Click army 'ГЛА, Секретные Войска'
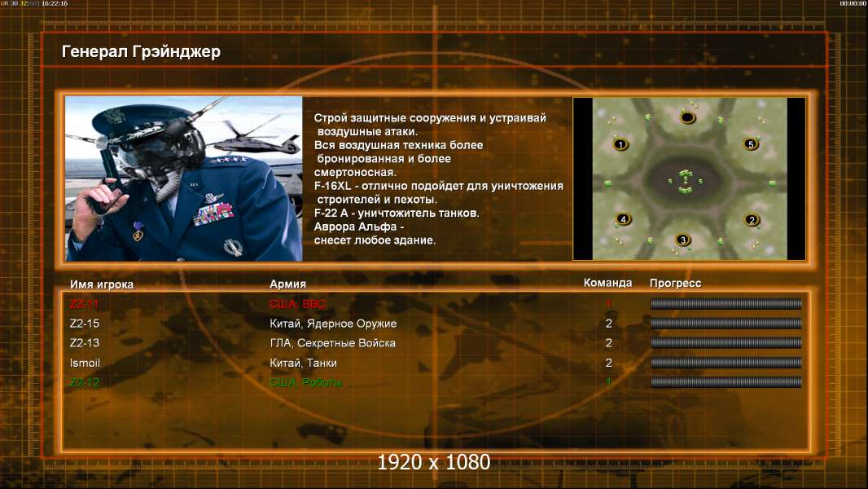 pos(333,343)
